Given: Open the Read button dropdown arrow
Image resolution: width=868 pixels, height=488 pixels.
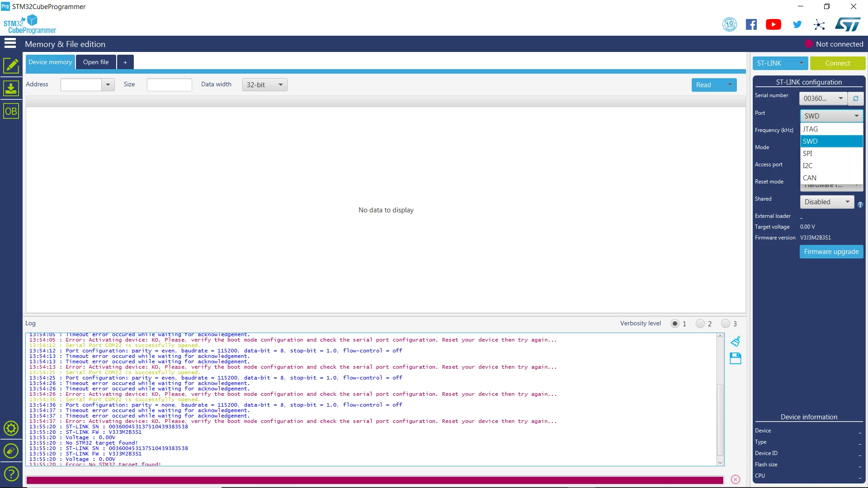Looking at the screenshot, I should coord(730,85).
